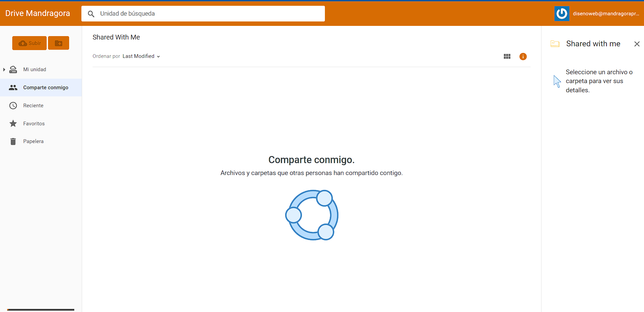
Task: Click the search magnifier icon
Action: 91,14
